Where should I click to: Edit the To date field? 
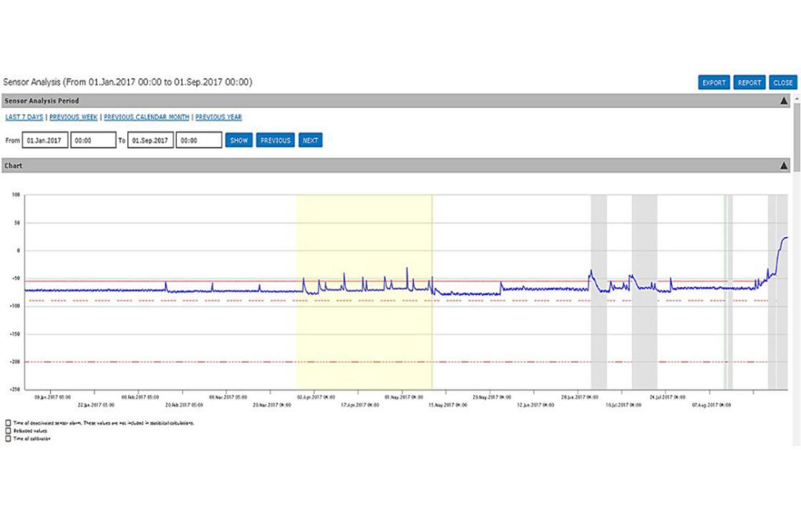150,140
